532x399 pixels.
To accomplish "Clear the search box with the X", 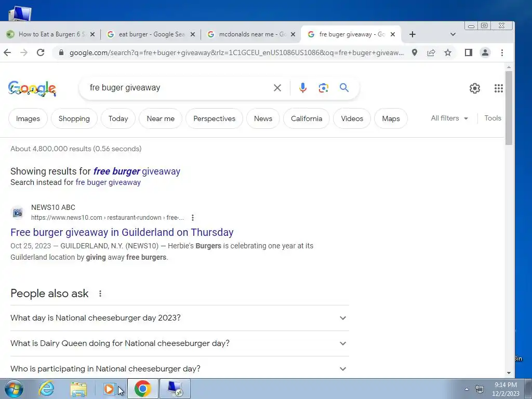I will click(x=277, y=88).
